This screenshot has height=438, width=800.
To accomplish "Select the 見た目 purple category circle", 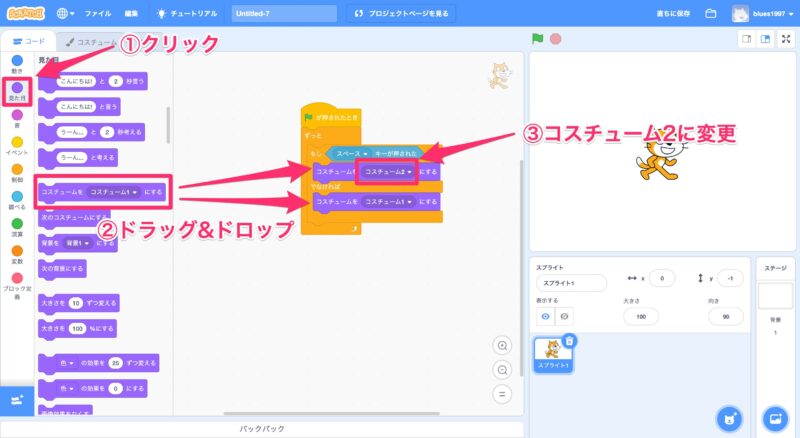I will tap(17, 88).
